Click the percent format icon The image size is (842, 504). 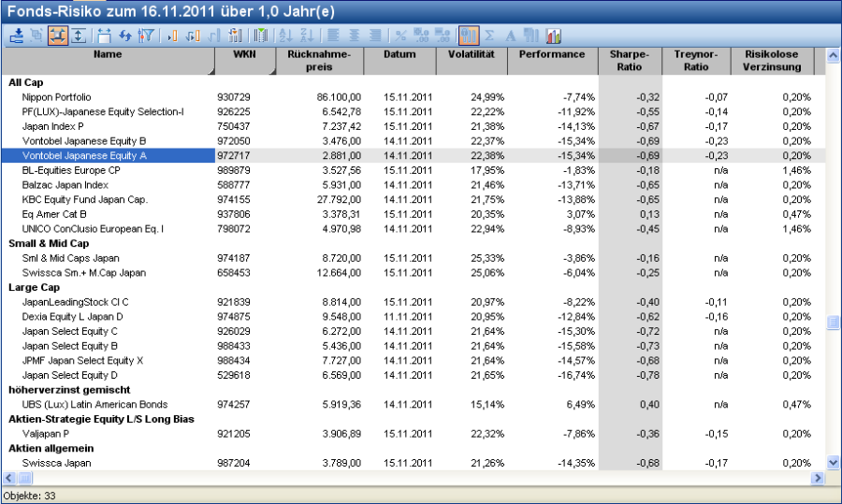point(401,36)
